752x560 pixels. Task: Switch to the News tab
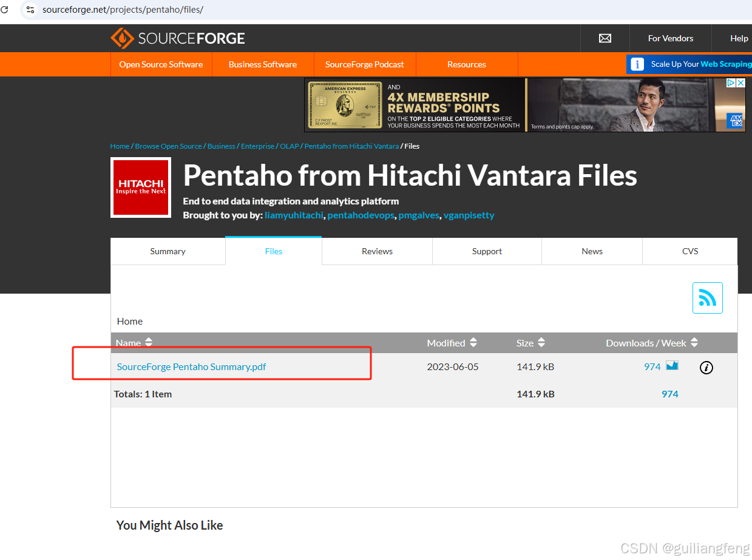(x=592, y=251)
